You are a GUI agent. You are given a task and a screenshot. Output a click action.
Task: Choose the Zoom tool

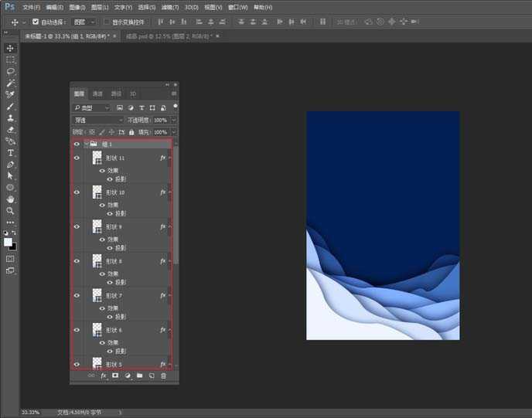11,210
